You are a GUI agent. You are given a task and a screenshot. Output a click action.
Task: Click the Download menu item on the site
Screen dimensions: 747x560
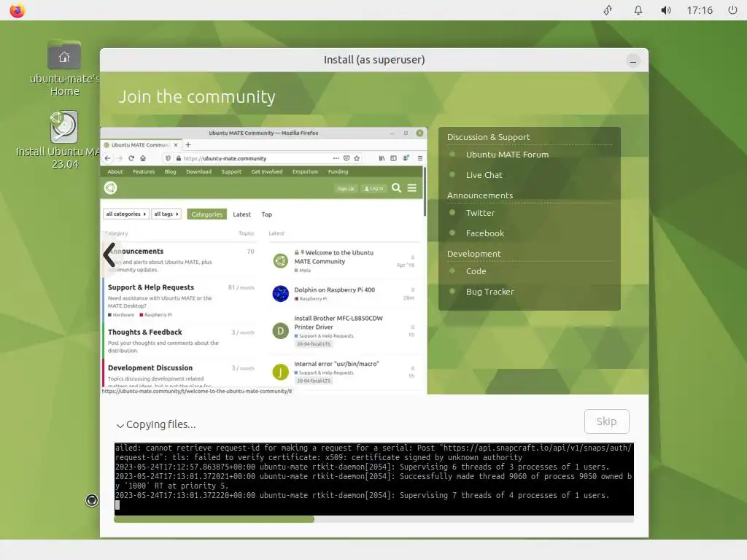pos(198,172)
